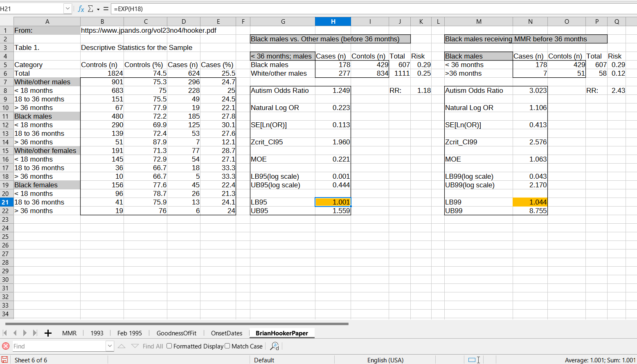Viewport: 637px width, 364px height.
Task: Click the horizontal scrollbar above sheet tabs
Action: coord(177,324)
